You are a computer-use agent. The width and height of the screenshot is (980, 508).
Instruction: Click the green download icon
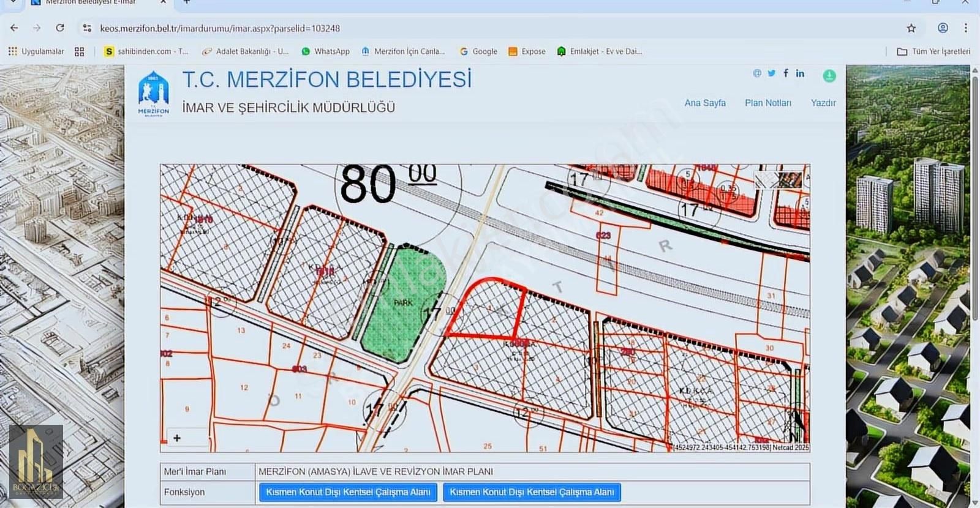829,75
